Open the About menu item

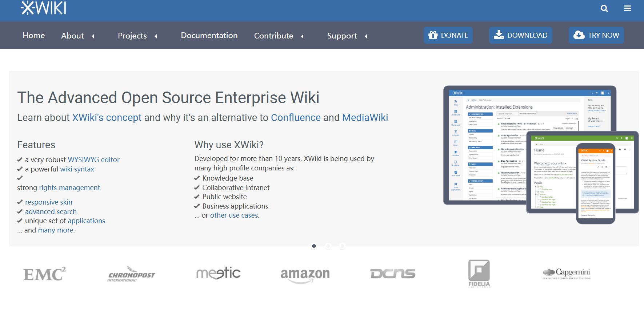pyautogui.click(x=73, y=36)
